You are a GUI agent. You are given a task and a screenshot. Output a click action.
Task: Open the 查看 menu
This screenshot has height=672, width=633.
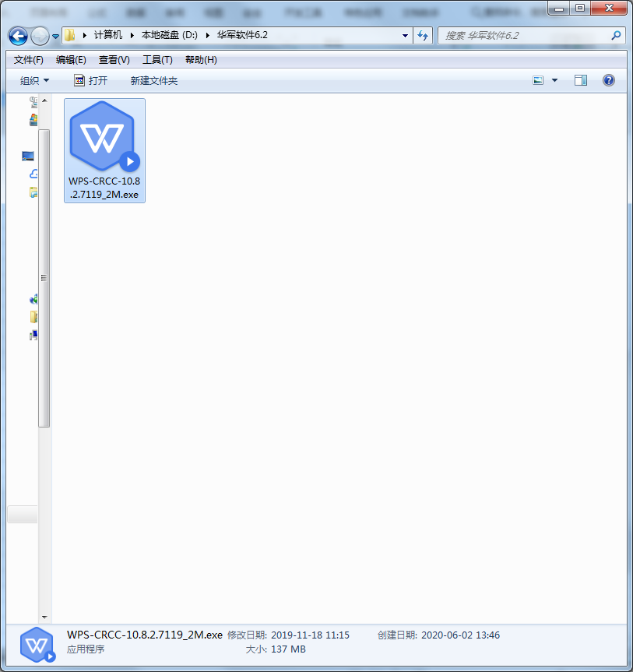tap(113, 59)
